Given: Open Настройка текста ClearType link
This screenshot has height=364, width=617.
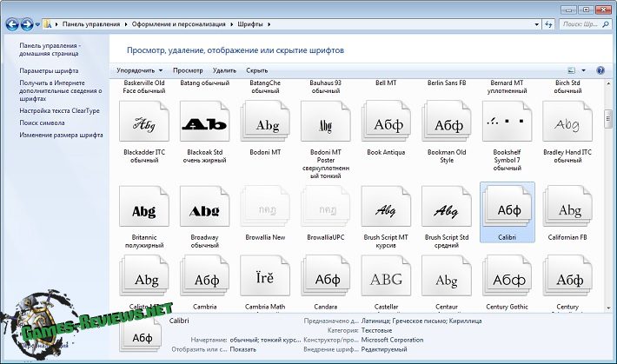Looking at the screenshot, I should coord(59,111).
